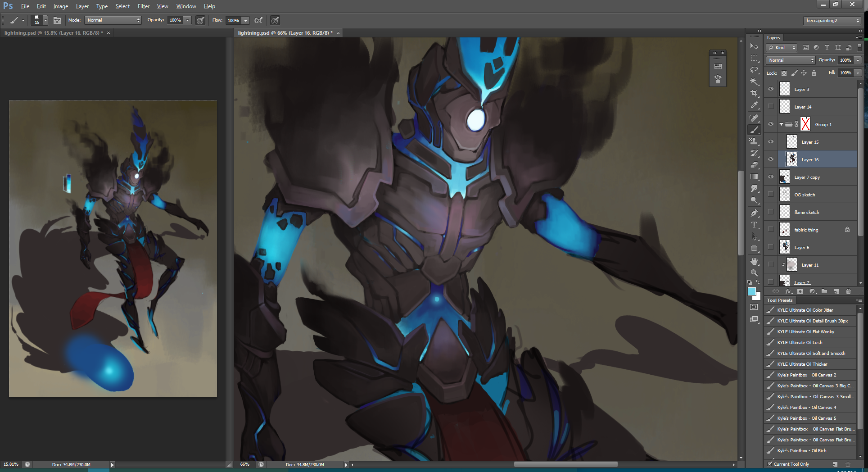Viewport: 868px width, 472px height.
Task: Open the Flow dropdown arrow
Action: point(245,20)
